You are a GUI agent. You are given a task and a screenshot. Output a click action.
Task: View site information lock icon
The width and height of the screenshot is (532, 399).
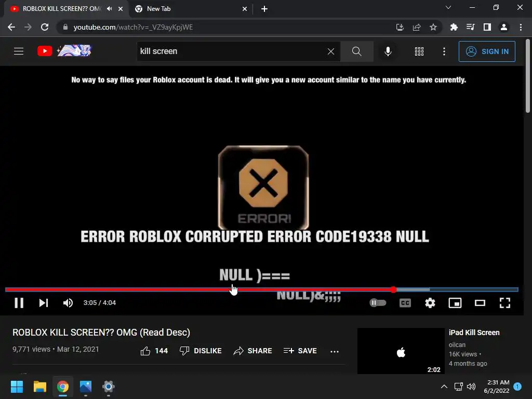pyautogui.click(x=65, y=27)
